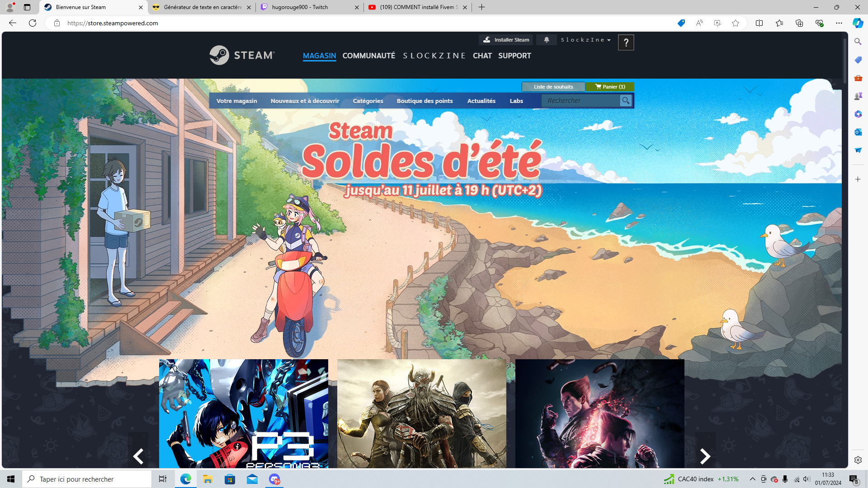Open the taskbar volume control
Viewport: 868px width, 488px height.
(807, 479)
